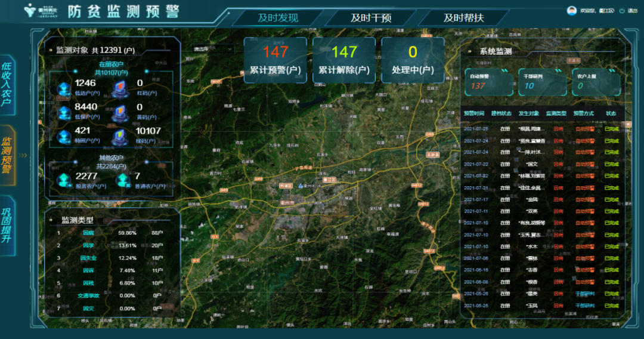Click the 建档状态 column header
Viewport: 644px width, 339px height.
501,113
